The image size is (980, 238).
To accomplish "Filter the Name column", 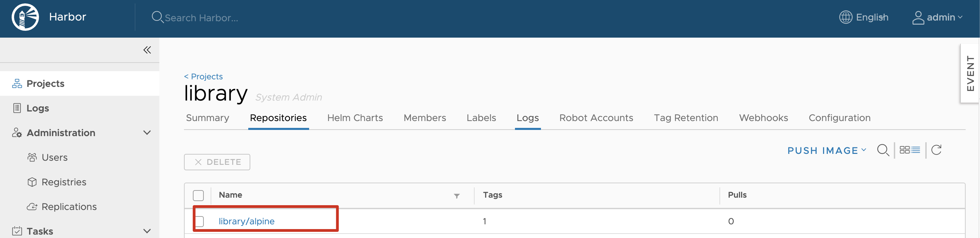I will [456, 196].
